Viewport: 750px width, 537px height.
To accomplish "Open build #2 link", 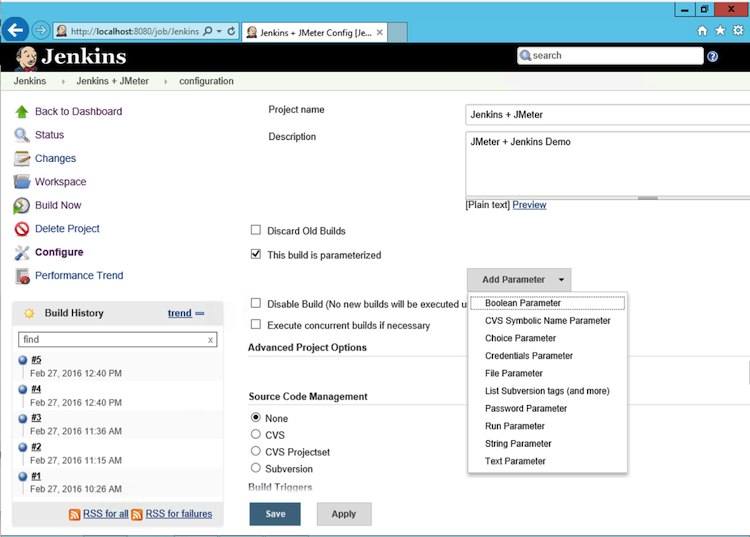I will [36, 447].
